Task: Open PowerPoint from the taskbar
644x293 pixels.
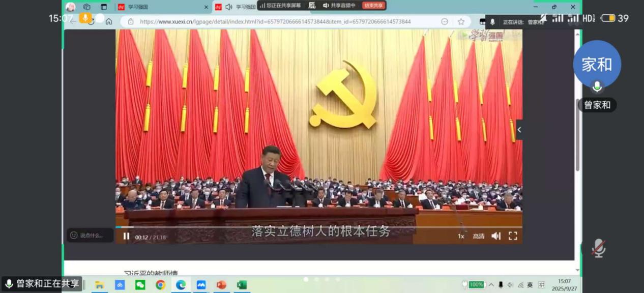Action: (x=221, y=285)
